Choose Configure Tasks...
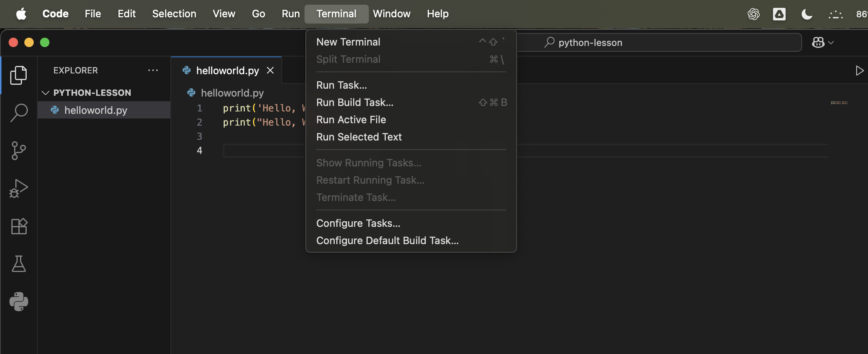The height and width of the screenshot is (354, 868). (x=411, y=223)
